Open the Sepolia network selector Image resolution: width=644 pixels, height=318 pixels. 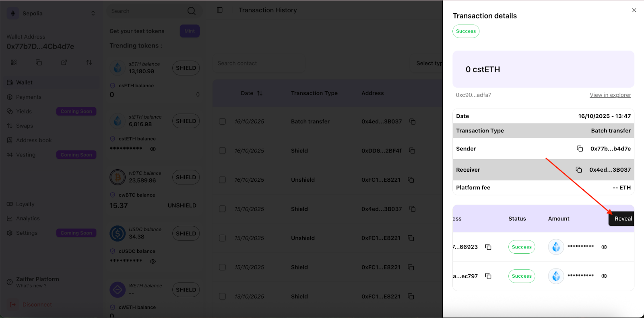pyautogui.click(x=51, y=13)
